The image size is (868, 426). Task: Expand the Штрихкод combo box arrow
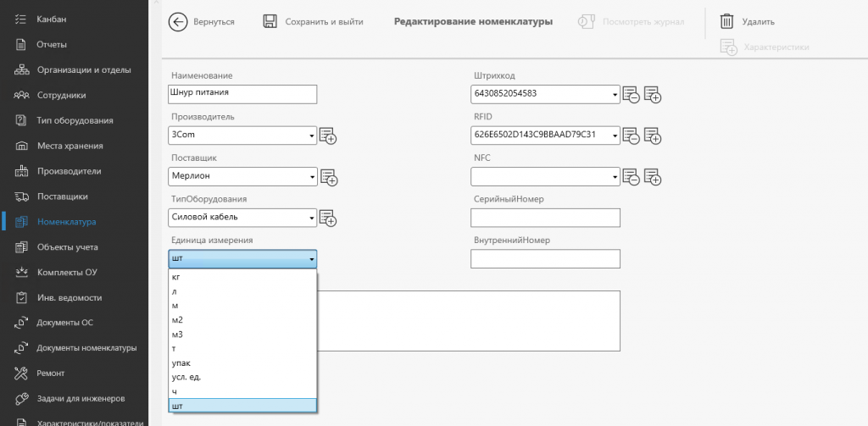pyautogui.click(x=615, y=95)
